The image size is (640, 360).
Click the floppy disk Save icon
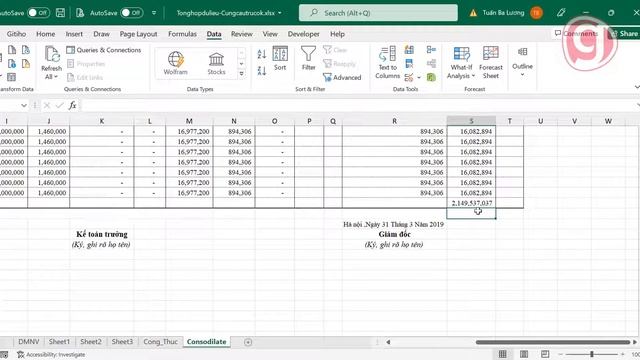pyautogui.click(x=60, y=13)
